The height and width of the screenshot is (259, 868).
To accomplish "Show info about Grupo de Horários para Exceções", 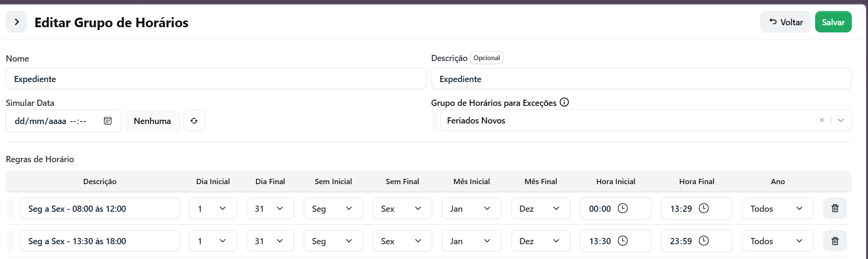I will click(x=564, y=103).
